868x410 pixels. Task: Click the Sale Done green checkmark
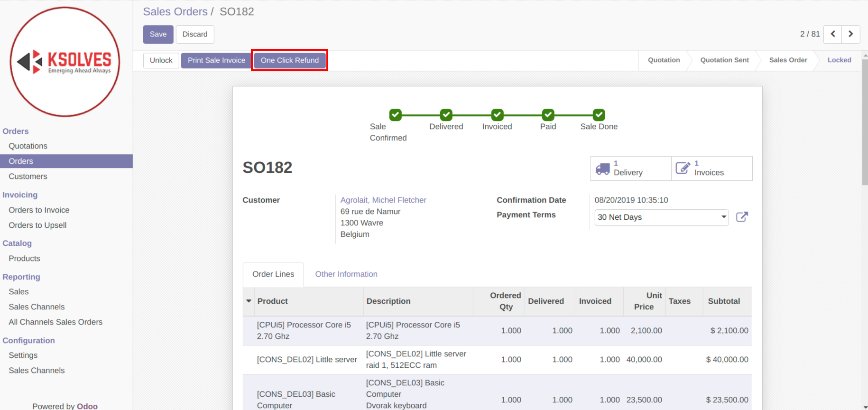[599, 115]
